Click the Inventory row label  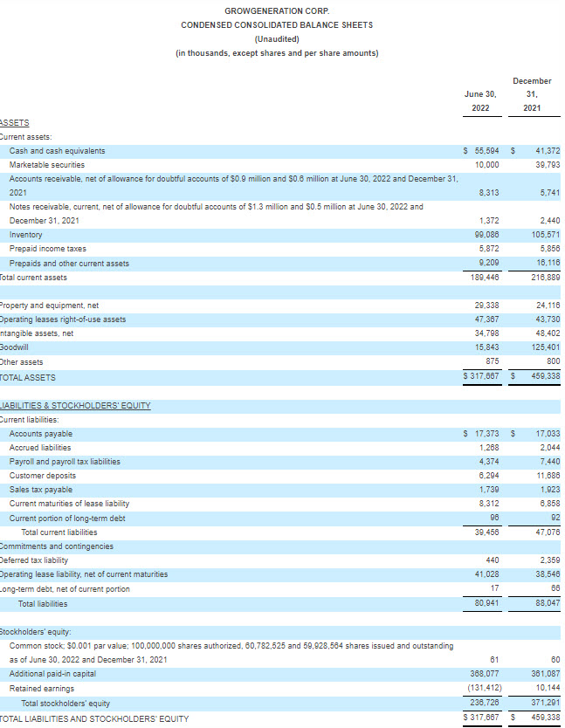tap(26, 235)
